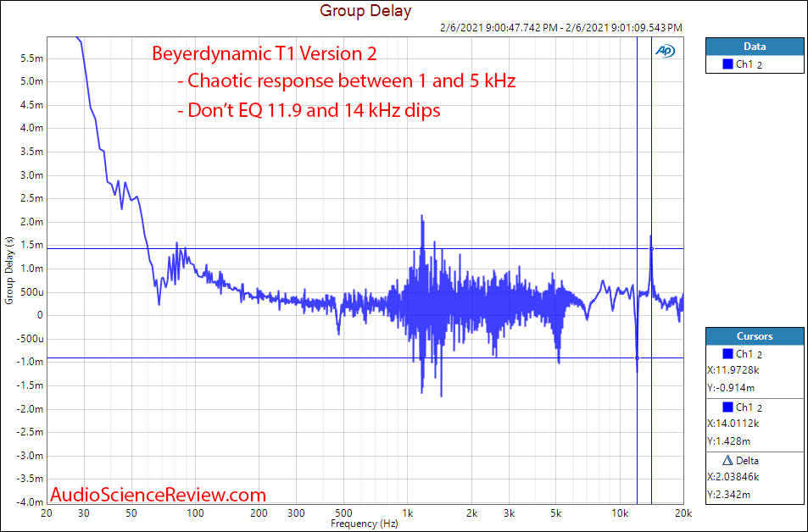
Task: Click the 0 tick label on delay axis
Action: coord(40,315)
